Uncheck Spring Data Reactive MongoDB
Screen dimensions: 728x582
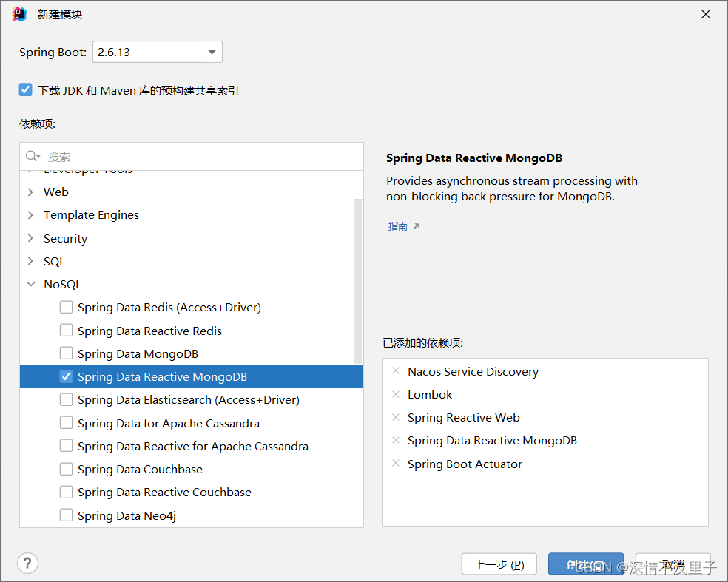(66, 376)
